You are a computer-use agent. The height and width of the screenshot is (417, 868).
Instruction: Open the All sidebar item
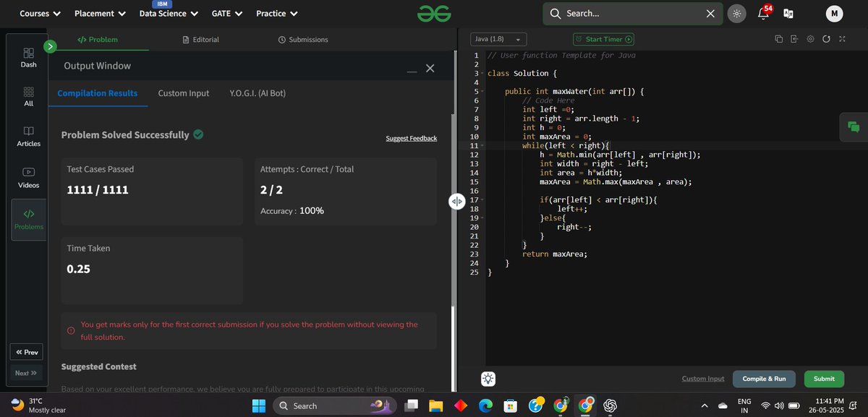coord(28,97)
